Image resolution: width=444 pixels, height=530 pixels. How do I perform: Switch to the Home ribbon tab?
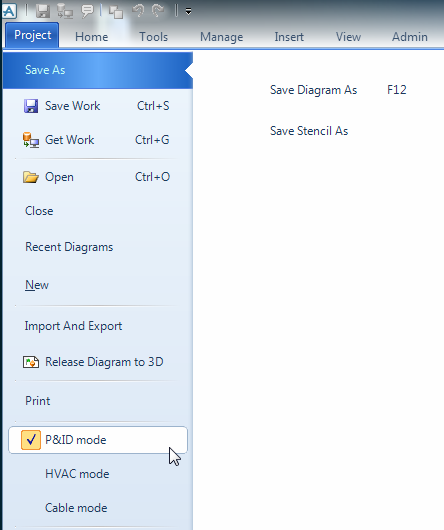[x=92, y=37]
